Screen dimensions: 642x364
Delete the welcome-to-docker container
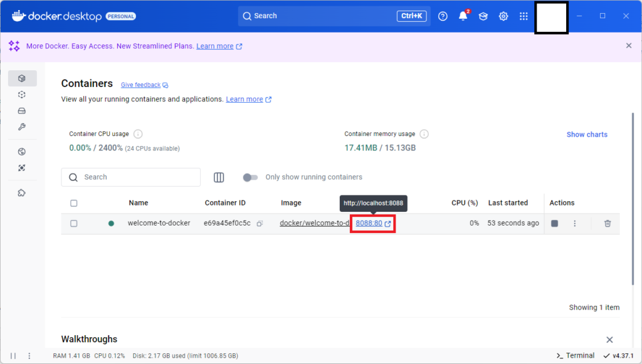607,223
